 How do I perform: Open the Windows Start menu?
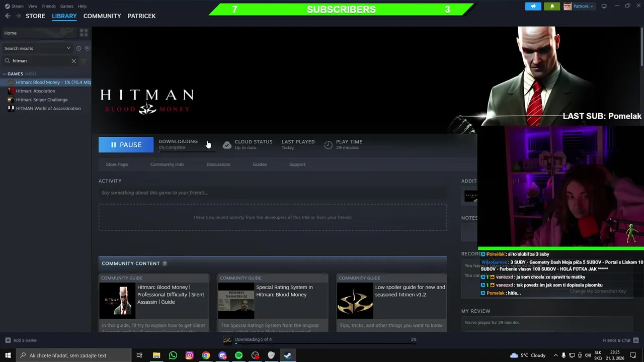(x=8, y=355)
